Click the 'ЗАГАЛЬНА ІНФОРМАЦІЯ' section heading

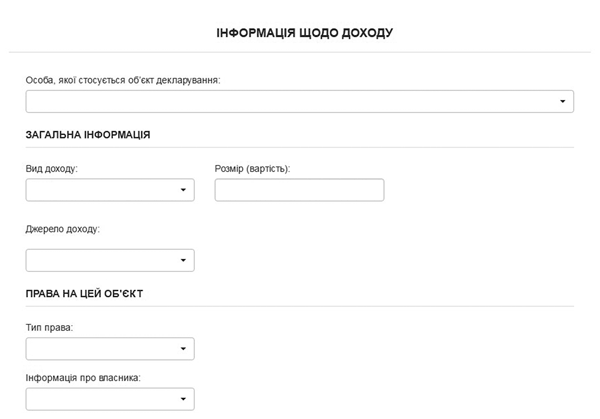(x=88, y=134)
